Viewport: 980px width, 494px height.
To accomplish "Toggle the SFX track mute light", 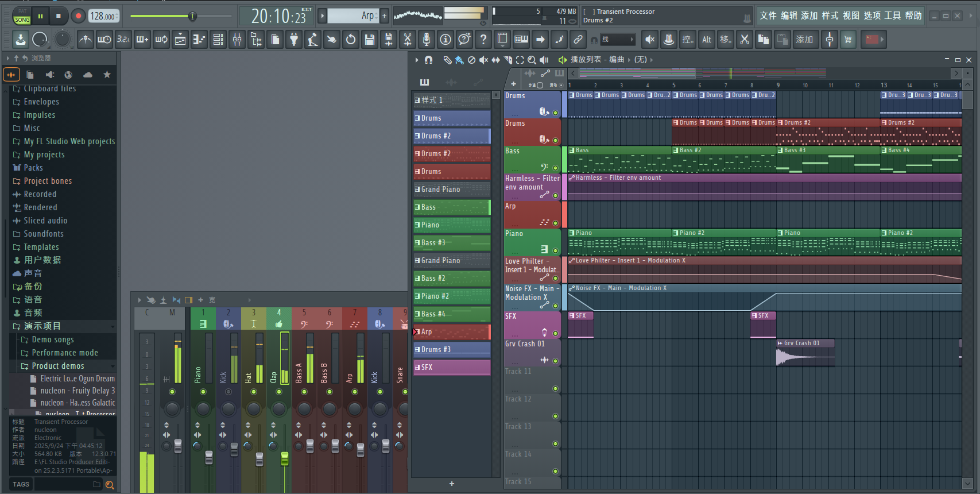I will pyautogui.click(x=555, y=333).
